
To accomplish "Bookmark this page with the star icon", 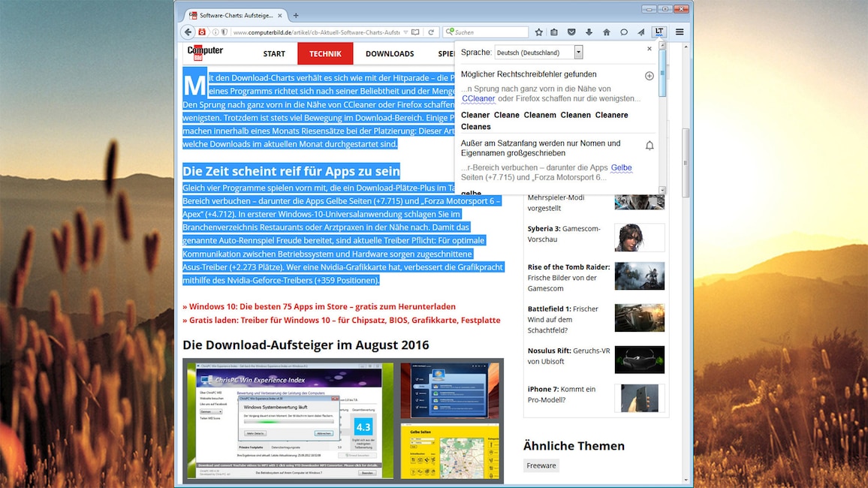I will point(538,32).
